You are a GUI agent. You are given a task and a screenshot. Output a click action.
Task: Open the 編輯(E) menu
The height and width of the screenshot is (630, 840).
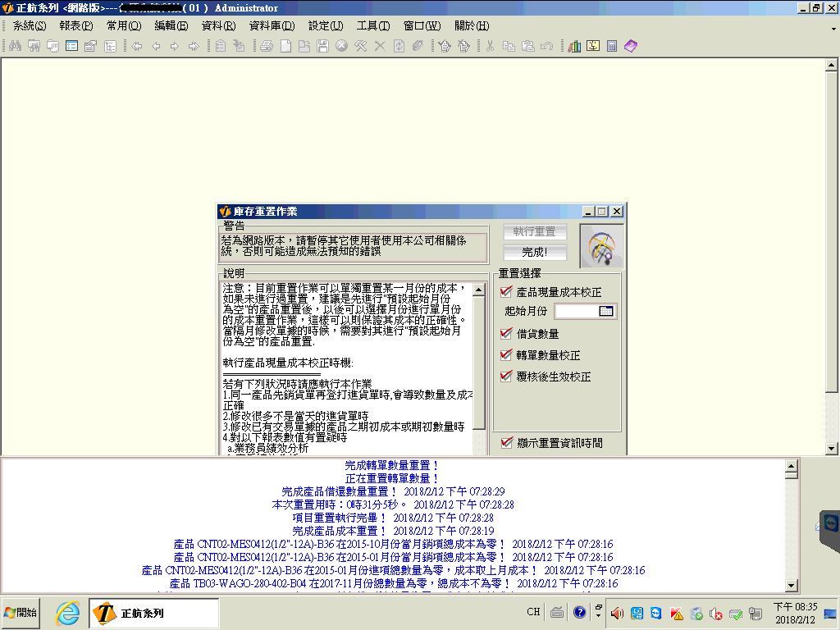(x=171, y=25)
